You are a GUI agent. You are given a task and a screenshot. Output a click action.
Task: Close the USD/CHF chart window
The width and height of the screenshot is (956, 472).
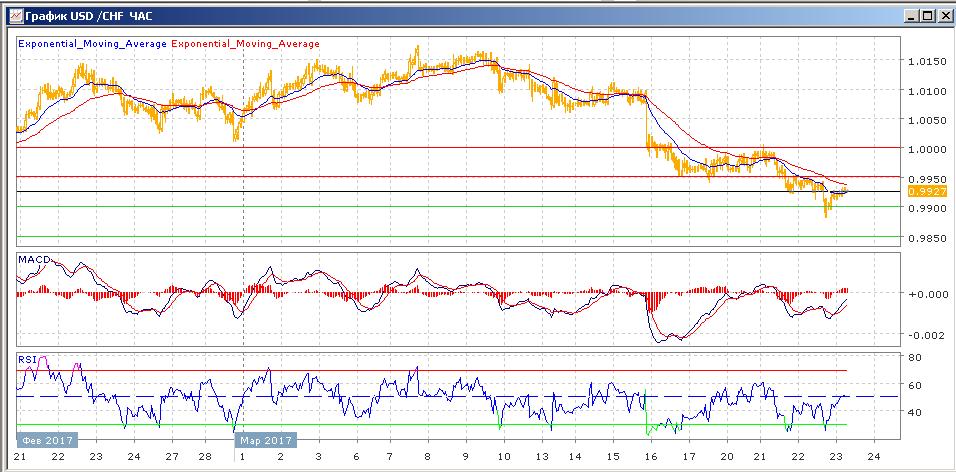[x=943, y=16]
